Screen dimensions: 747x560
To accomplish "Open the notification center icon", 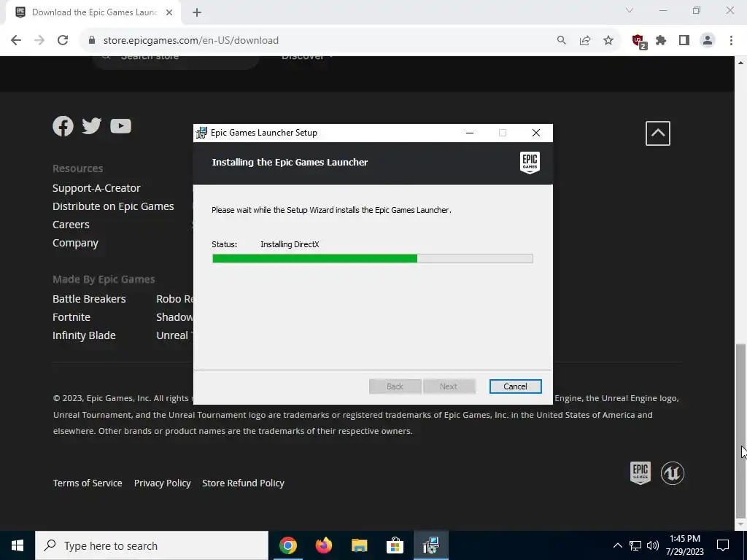I will coord(723,545).
